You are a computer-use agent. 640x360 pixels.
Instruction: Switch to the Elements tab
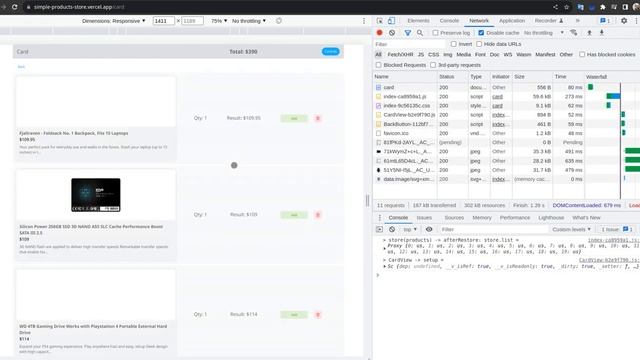click(x=418, y=20)
